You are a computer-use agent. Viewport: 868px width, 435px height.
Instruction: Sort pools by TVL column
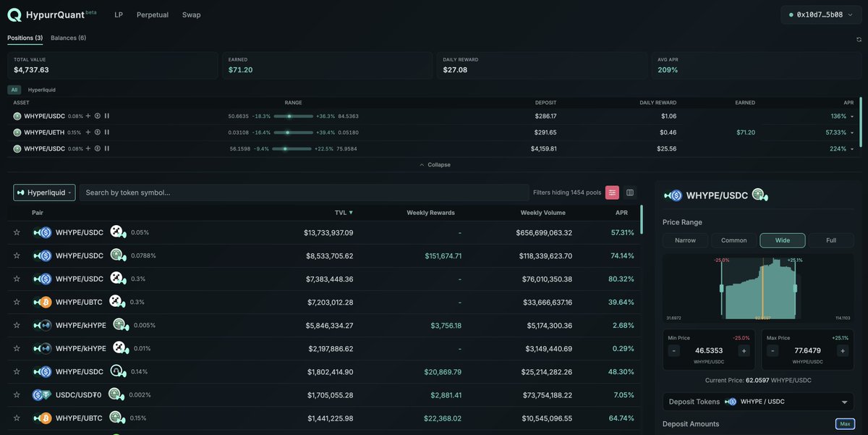[x=344, y=213]
